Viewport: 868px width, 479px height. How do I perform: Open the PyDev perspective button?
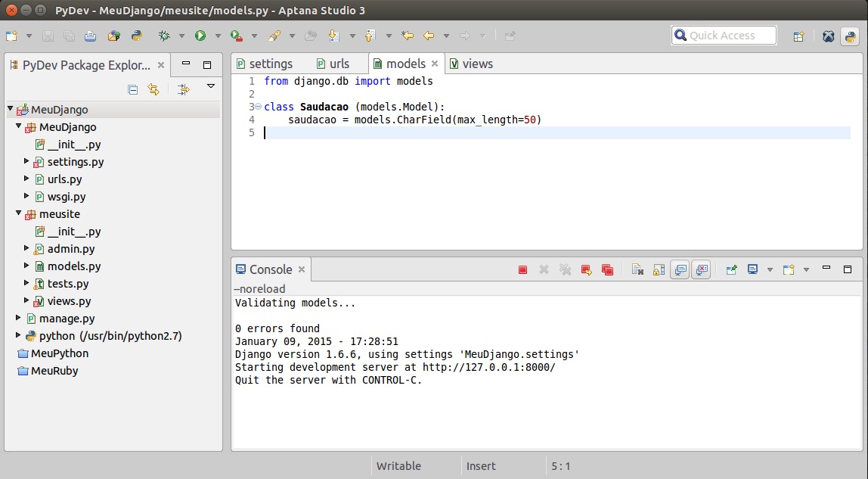tap(850, 36)
